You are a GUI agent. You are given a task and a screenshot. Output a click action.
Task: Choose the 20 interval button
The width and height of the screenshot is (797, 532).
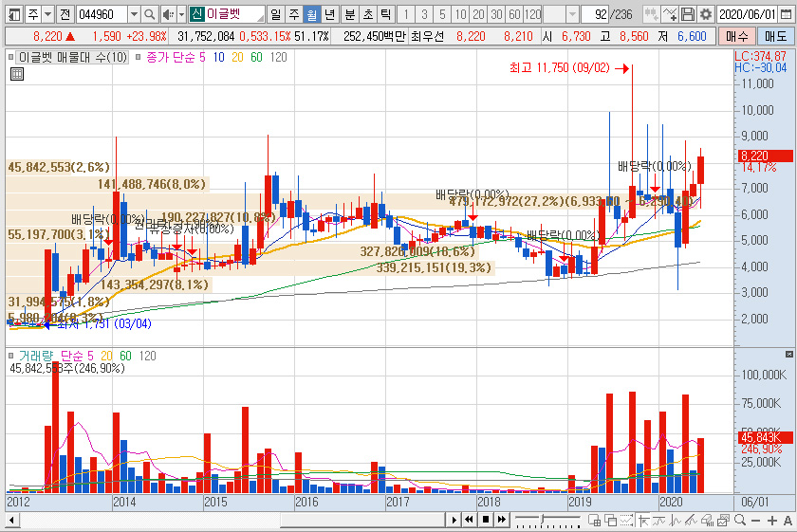[479, 14]
